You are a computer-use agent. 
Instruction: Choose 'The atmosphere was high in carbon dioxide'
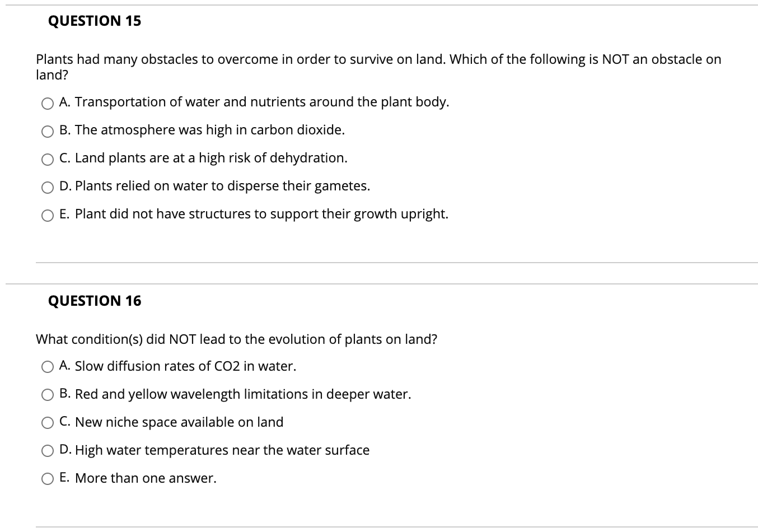point(48,130)
